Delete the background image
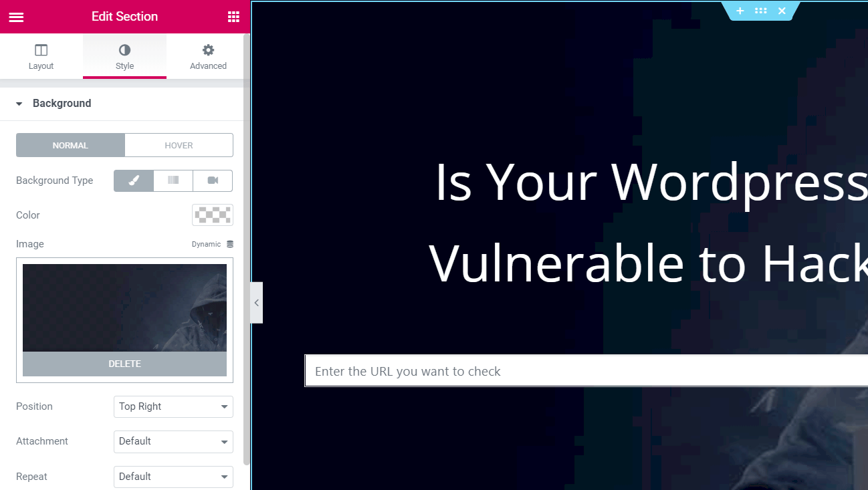 pos(124,364)
